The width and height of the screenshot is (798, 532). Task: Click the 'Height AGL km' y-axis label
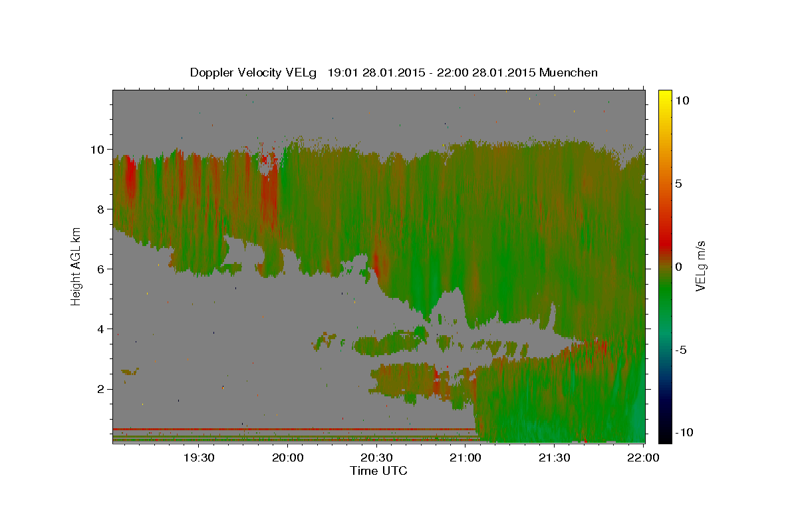(x=76, y=266)
